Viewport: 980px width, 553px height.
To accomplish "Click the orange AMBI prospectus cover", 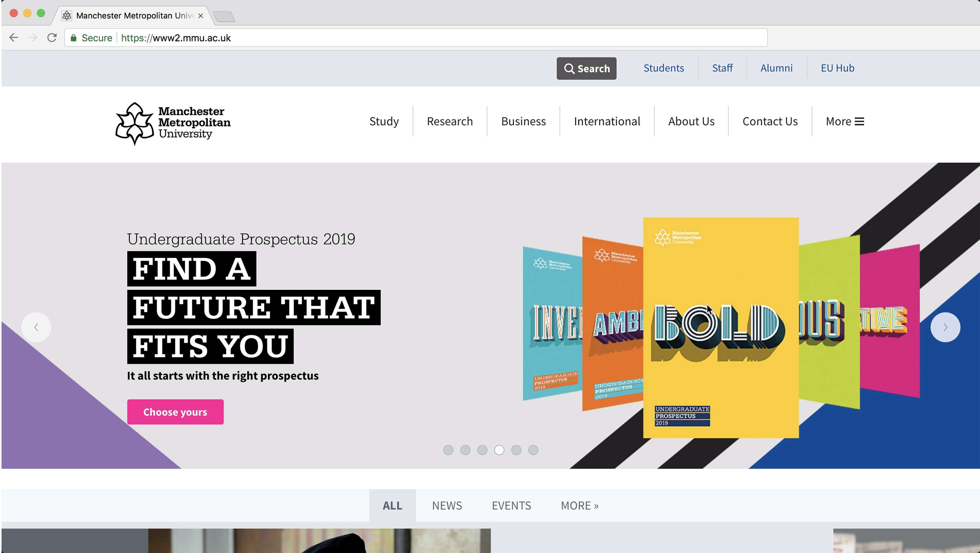I will (612, 324).
